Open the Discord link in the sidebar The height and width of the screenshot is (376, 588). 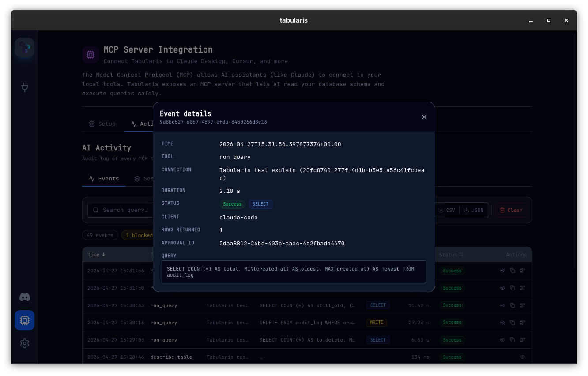point(25,297)
